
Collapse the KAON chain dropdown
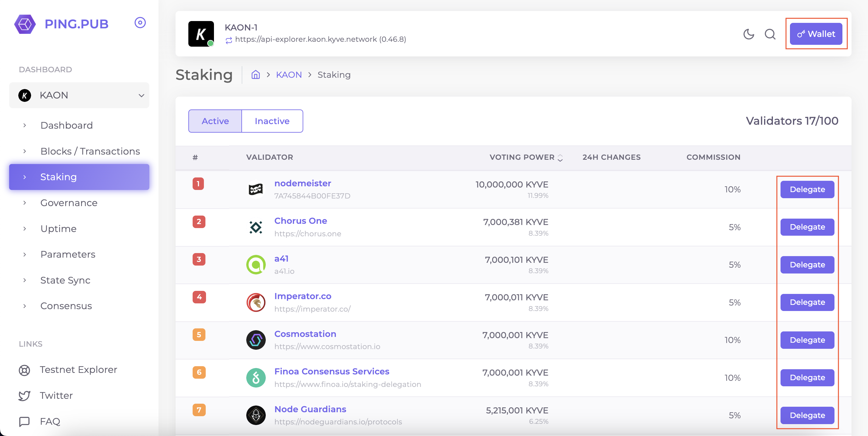pos(141,95)
